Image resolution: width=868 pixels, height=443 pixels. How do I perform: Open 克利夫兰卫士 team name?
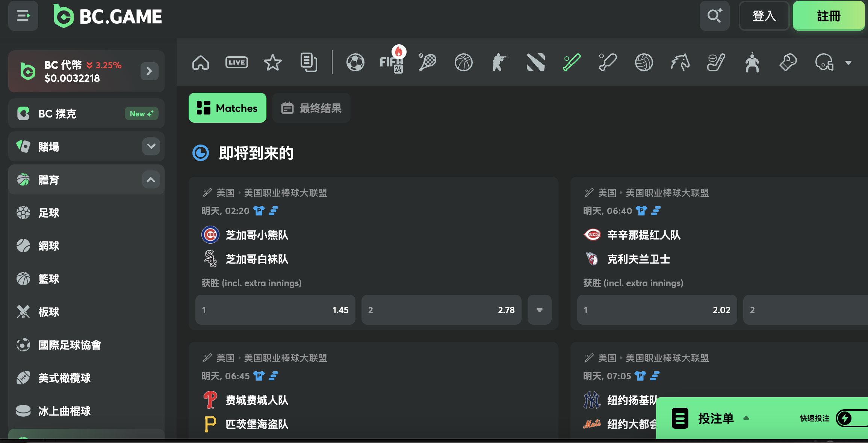639,259
